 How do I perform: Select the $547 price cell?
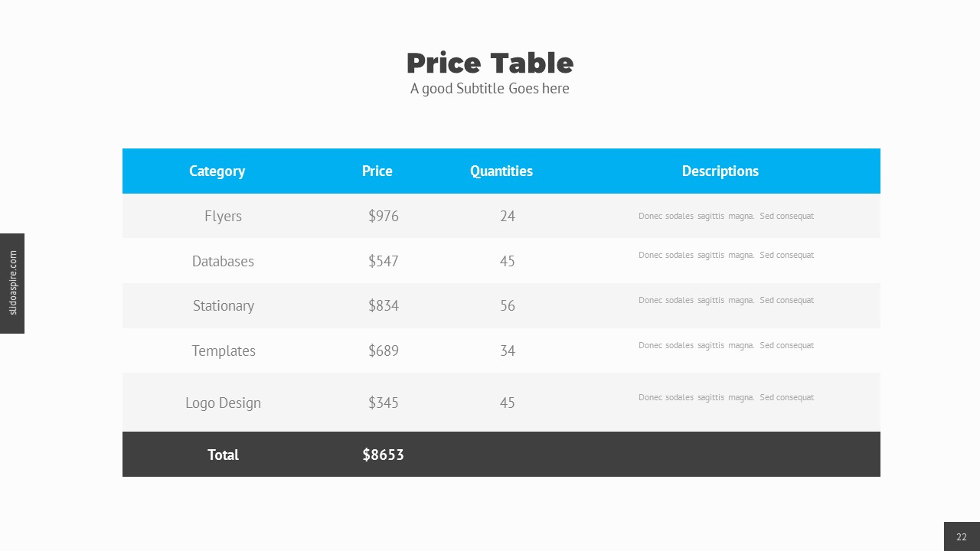point(384,261)
